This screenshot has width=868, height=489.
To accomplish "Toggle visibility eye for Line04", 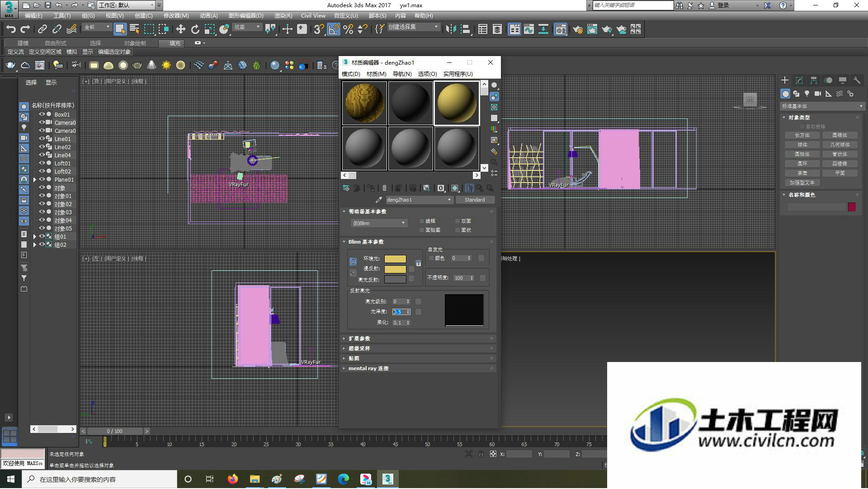I will pos(42,155).
